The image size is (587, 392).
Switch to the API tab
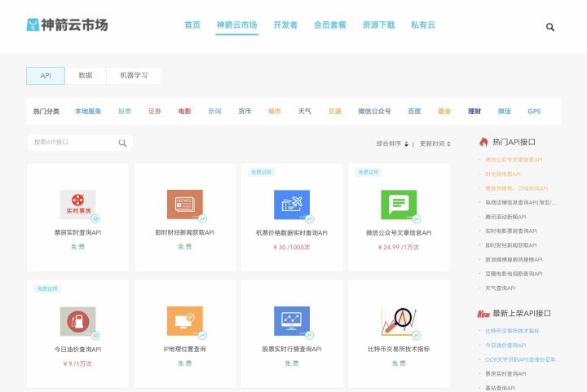pos(46,76)
